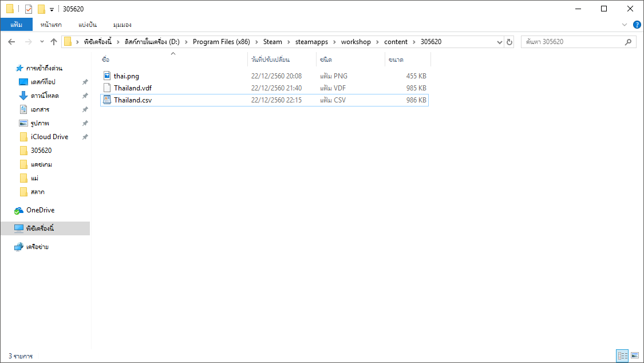This screenshot has height=363, width=644.
Task: Expand chevron after Steam in address bar
Action: pos(289,42)
